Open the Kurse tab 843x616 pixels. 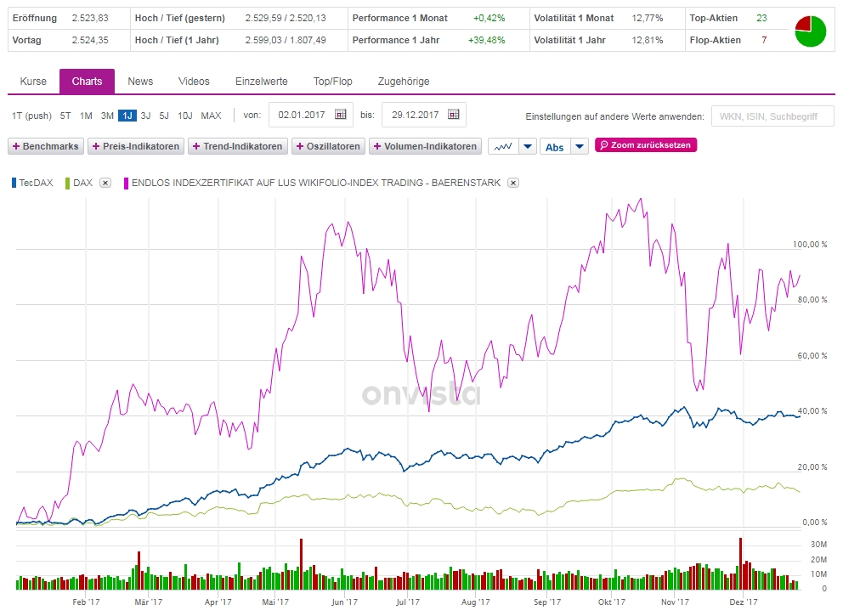(33, 82)
